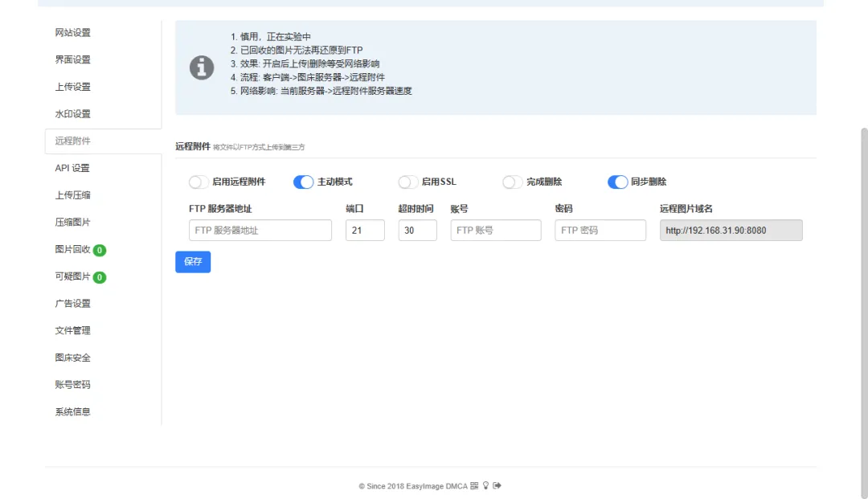Enable the 完成删除 toggle
Image resolution: width=868 pixels, height=499 pixels.
tap(513, 182)
